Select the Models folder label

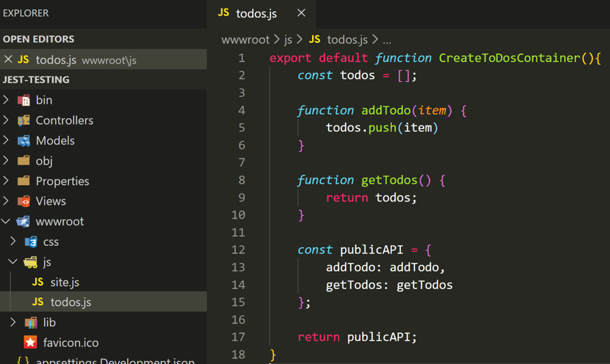point(55,141)
